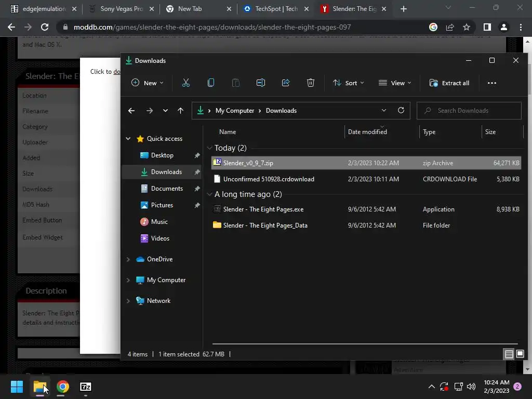Click the Type column header
The image size is (532, 399).
pyautogui.click(x=429, y=131)
